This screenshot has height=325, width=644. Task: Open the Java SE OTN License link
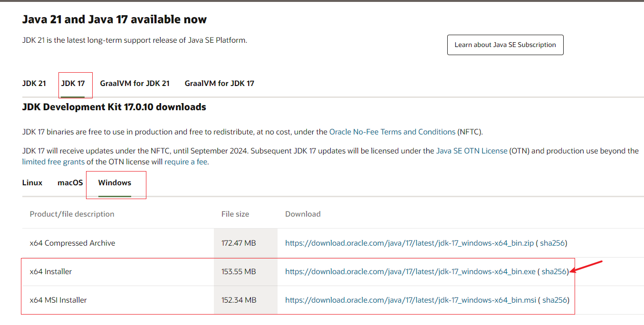click(471, 151)
